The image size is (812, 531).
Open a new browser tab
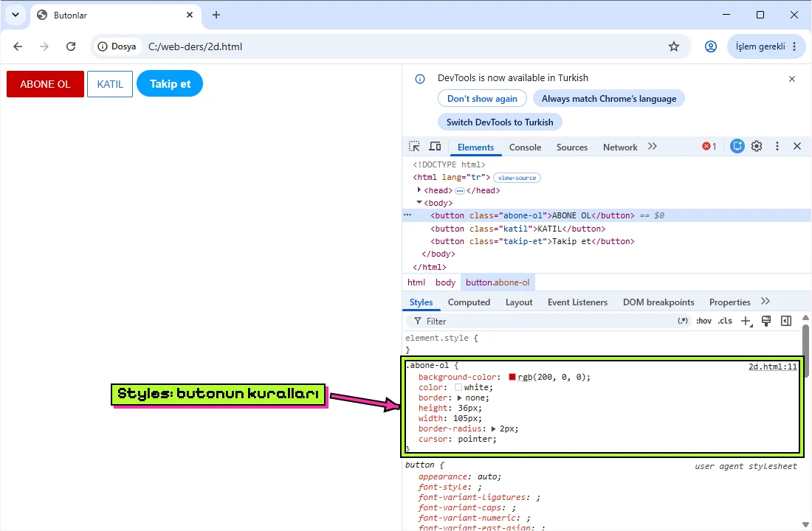(216, 15)
